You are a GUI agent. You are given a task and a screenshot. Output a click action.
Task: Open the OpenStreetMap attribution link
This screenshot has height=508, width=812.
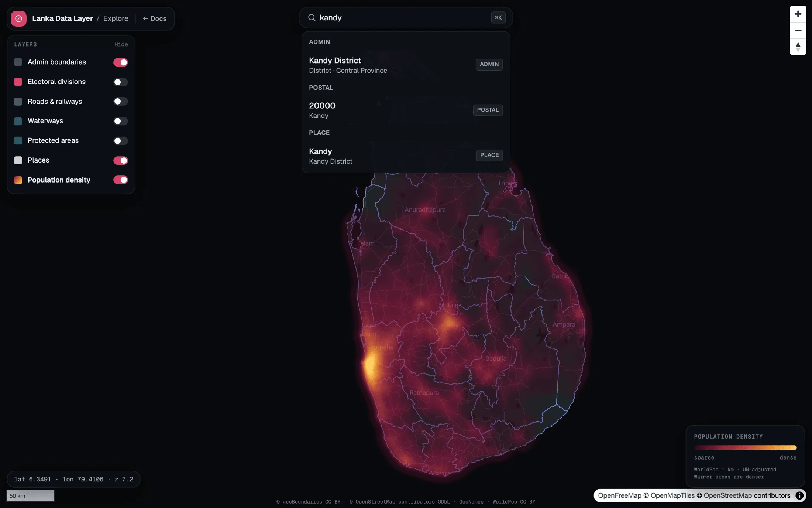click(727, 495)
